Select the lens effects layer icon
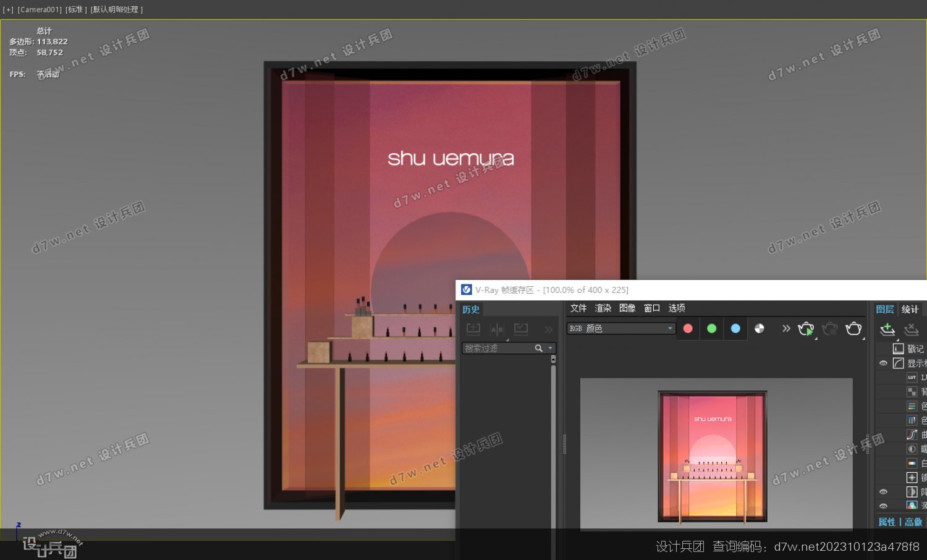The height and width of the screenshot is (560, 927). point(912,477)
